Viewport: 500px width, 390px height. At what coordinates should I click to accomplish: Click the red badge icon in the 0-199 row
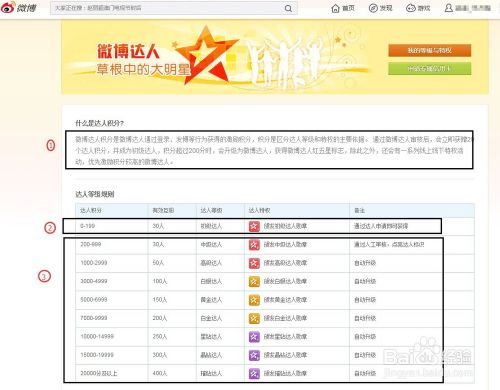[254, 226]
